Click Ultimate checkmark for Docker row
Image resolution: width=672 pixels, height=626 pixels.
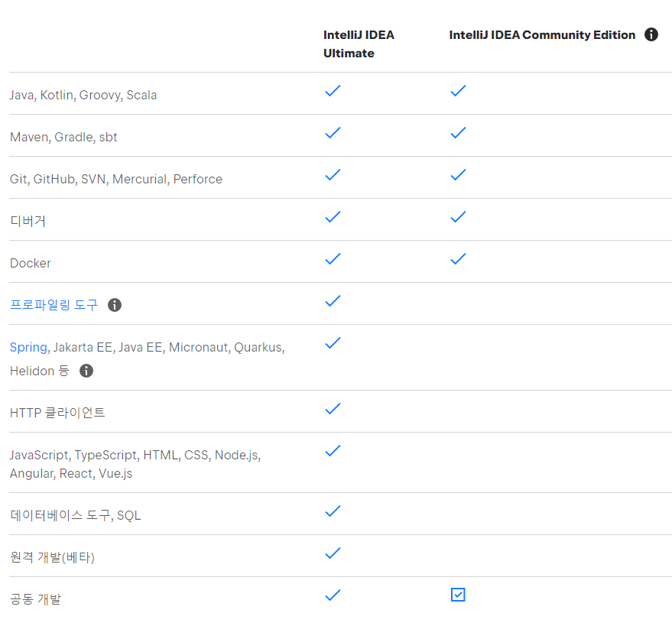(x=333, y=259)
